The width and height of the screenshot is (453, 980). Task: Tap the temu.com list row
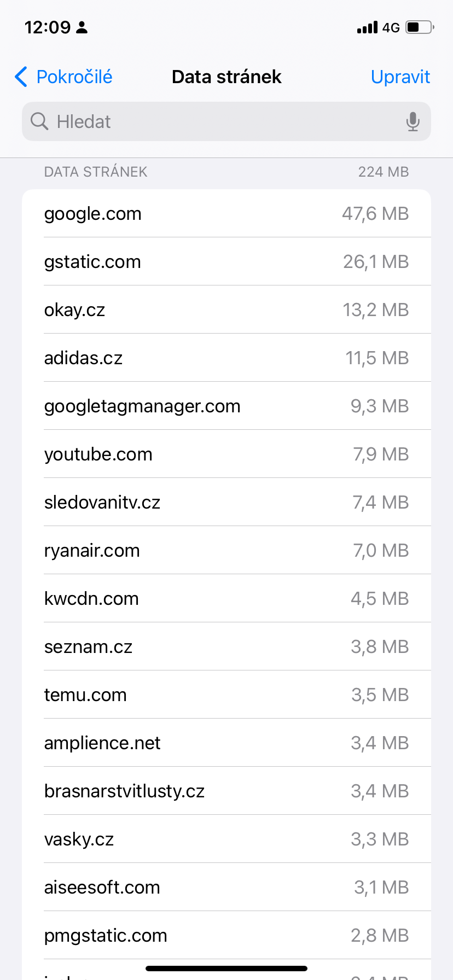[x=226, y=695]
